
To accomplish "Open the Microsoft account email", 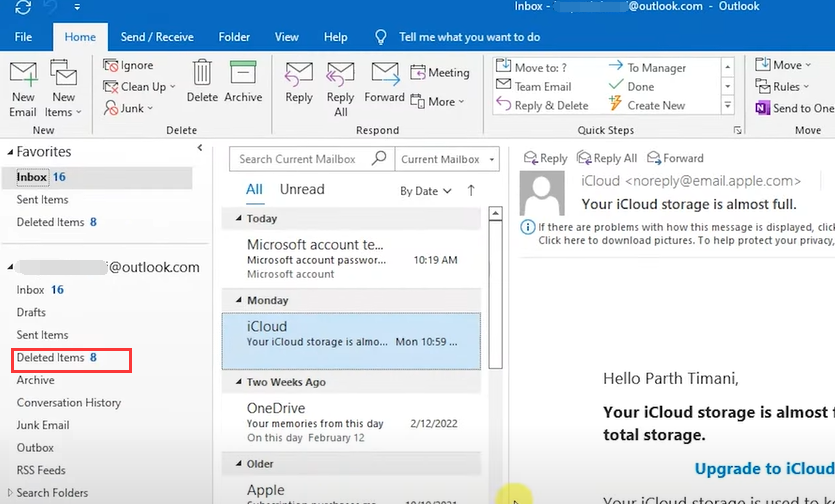I will (351, 259).
